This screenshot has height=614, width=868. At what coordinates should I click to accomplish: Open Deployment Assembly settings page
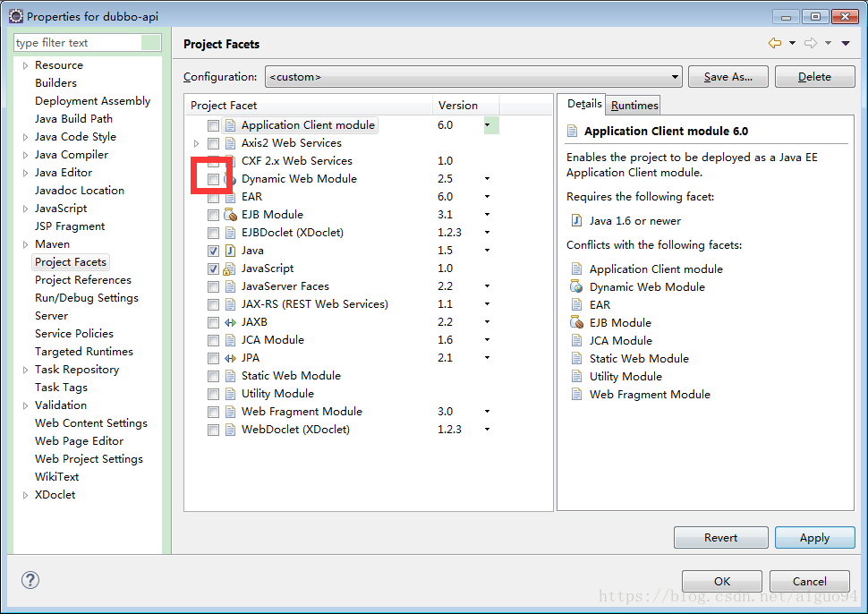click(x=92, y=101)
